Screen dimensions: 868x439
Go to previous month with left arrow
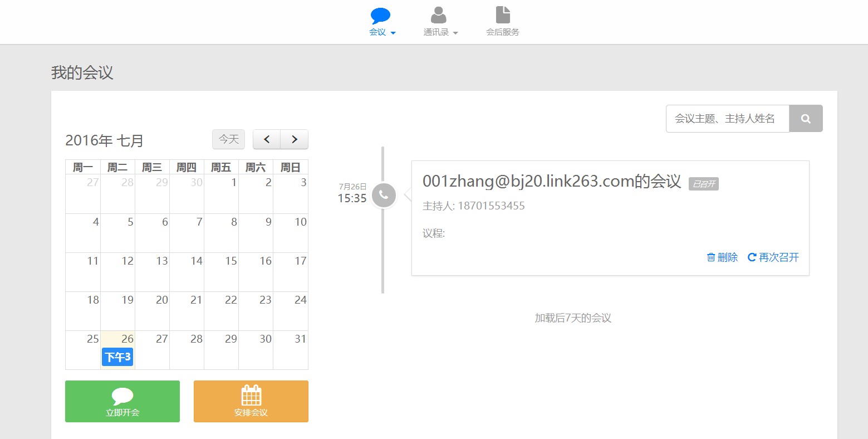pos(267,139)
